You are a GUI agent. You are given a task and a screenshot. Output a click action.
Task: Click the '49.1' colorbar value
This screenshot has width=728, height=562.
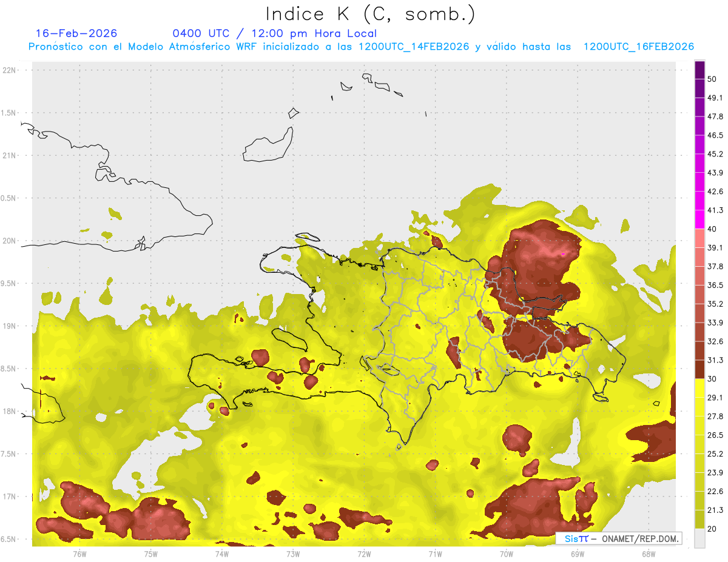(x=715, y=98)
